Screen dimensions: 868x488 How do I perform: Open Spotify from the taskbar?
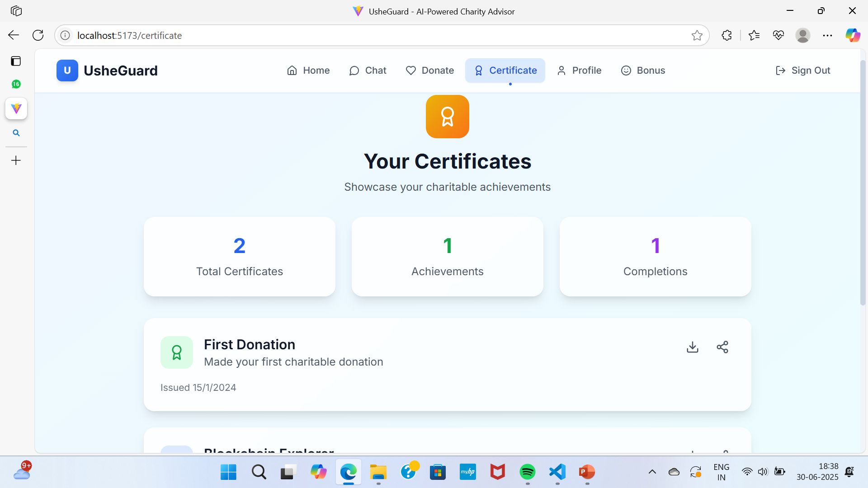(x=527, y=472)
